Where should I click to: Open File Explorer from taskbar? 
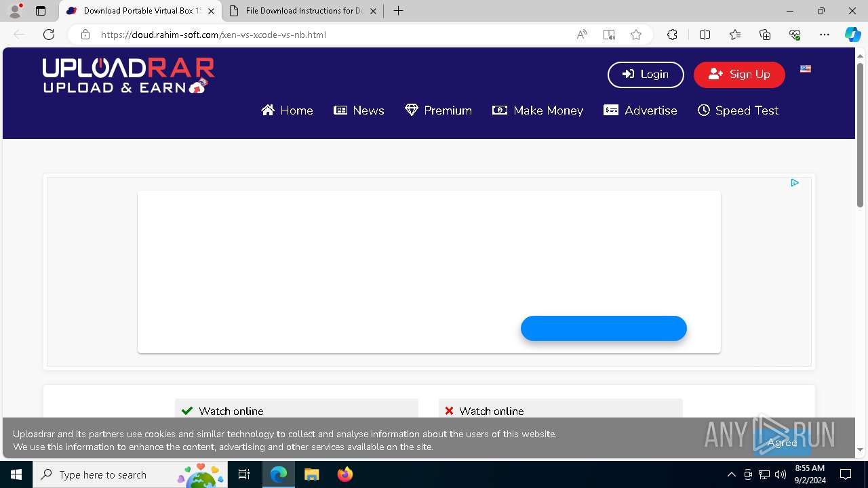point(311,474)
